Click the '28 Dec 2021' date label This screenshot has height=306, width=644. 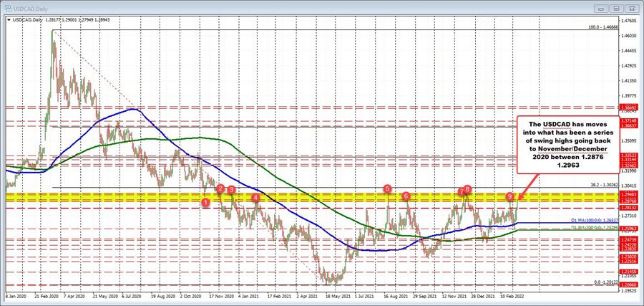pyautogui.click(x=484, y=296)
